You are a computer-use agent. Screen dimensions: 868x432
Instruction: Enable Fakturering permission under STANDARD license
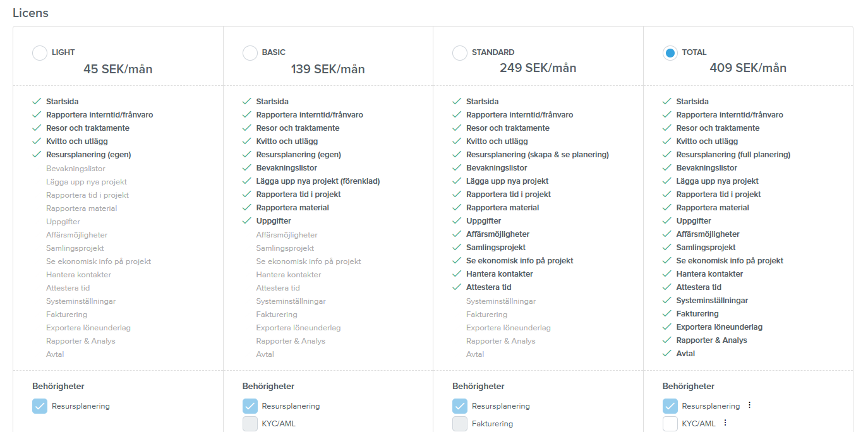(460, 424)
